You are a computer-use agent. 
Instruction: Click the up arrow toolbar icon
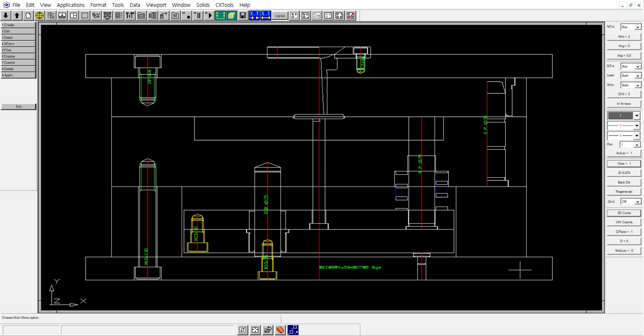[x=17, y=15]
